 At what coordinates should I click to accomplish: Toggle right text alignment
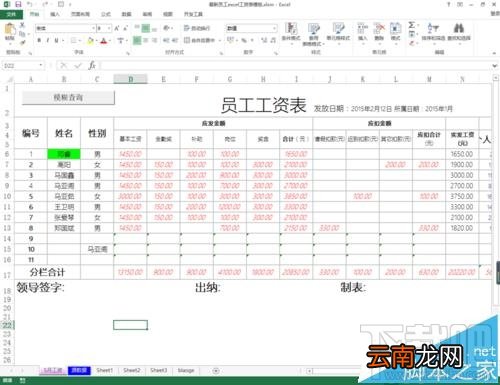pos(154,41)
